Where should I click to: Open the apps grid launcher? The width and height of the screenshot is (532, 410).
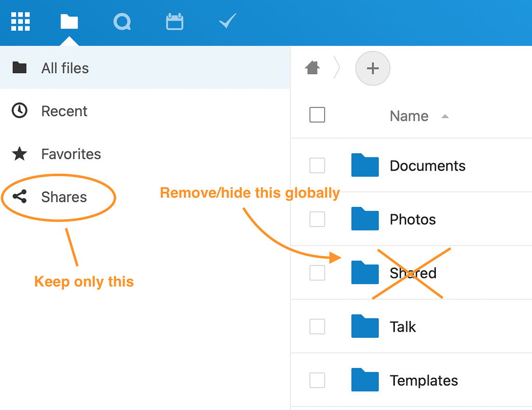pyautogui.click(x=20, y=21)
